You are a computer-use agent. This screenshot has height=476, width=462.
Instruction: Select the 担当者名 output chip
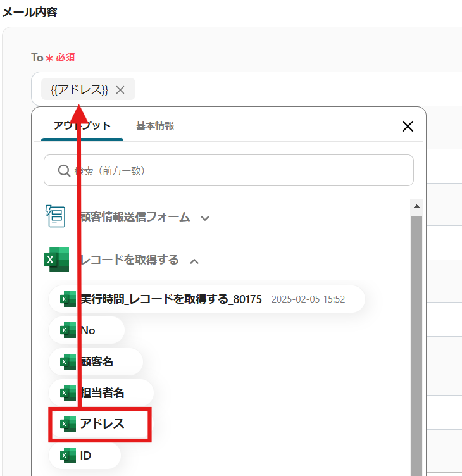(x=101, y=393)
